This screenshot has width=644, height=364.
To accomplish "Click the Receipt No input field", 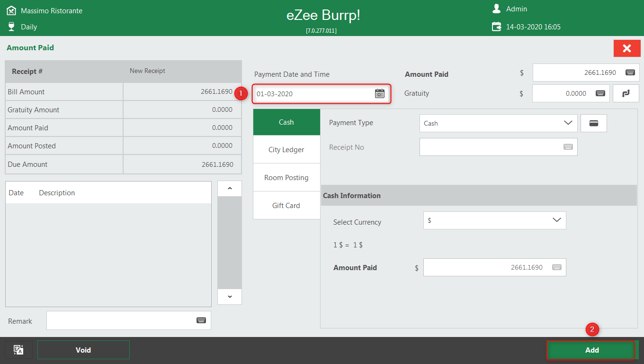I will 498,147.
